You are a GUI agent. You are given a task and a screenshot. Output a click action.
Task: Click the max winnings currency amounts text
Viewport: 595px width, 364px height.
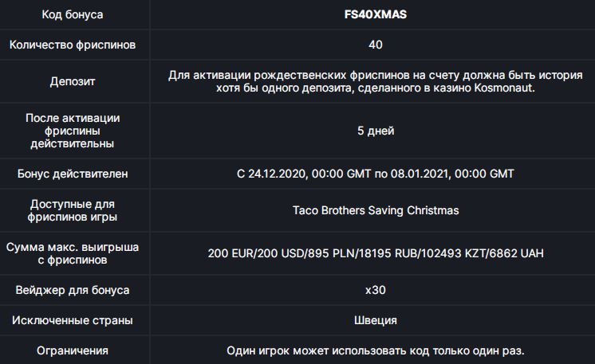tap(376, 253)
